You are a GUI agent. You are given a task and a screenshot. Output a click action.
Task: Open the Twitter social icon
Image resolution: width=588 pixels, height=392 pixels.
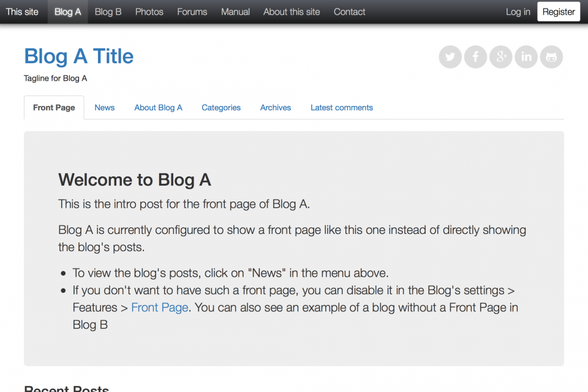pyautogui.click(x=450, y=56)
